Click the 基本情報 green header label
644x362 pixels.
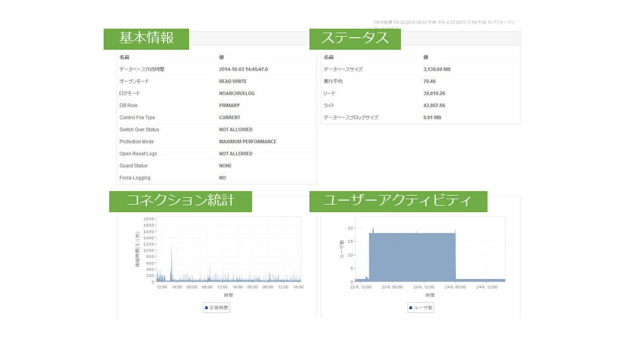(x=147, y=38)
